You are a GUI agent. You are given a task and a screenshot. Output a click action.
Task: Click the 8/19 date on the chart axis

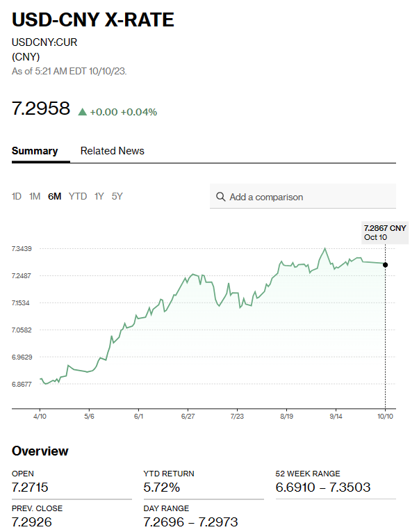point(286,416)
